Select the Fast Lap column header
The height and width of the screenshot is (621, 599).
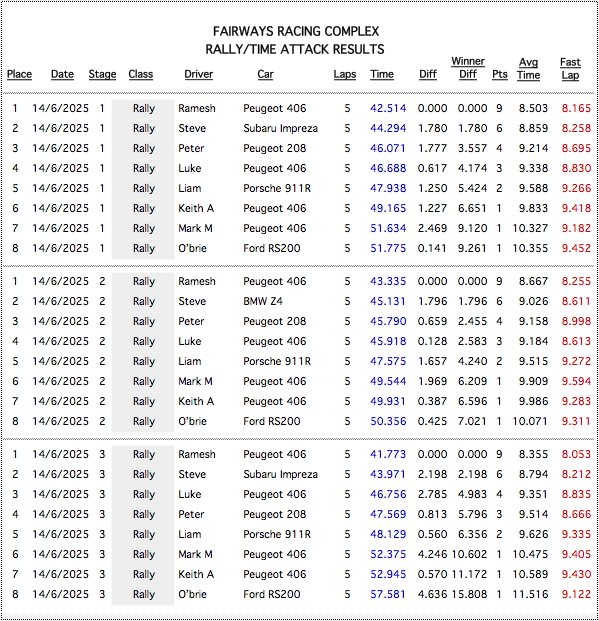click(570, 69)
